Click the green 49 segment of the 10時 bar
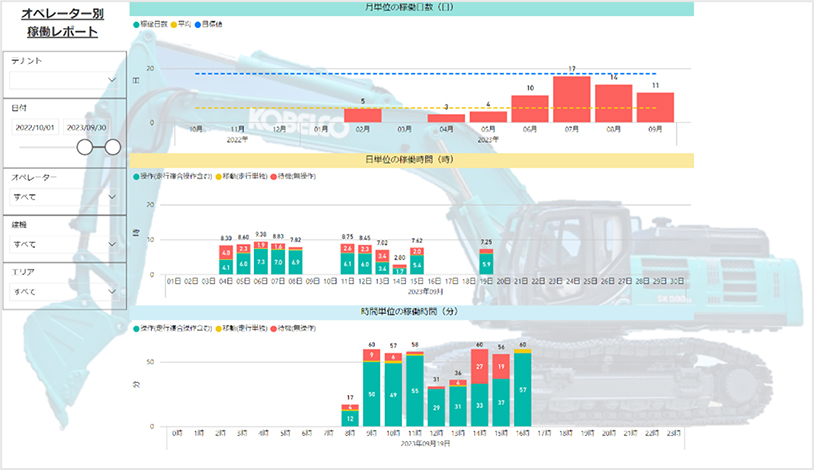The image size is (814, 470). (x=394, y=395)
